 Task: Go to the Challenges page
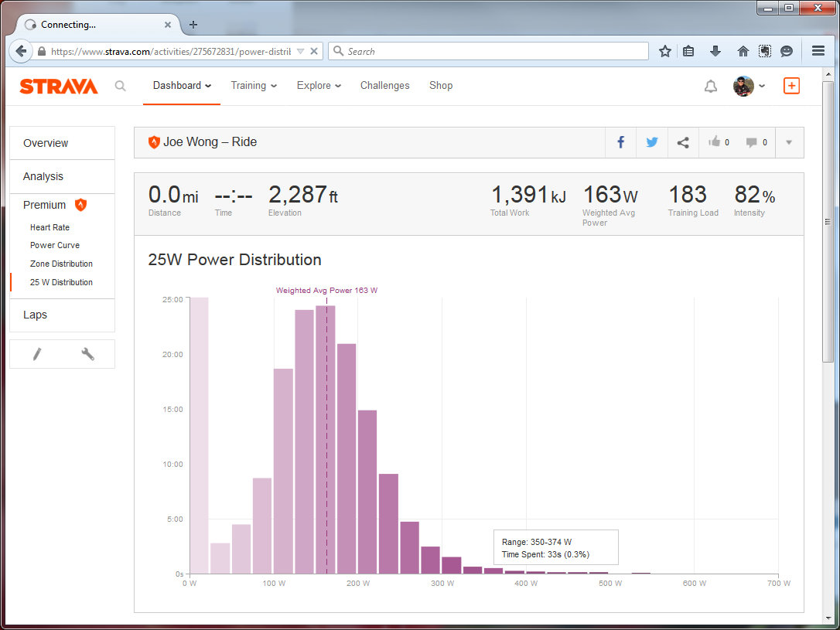[384, 86]
